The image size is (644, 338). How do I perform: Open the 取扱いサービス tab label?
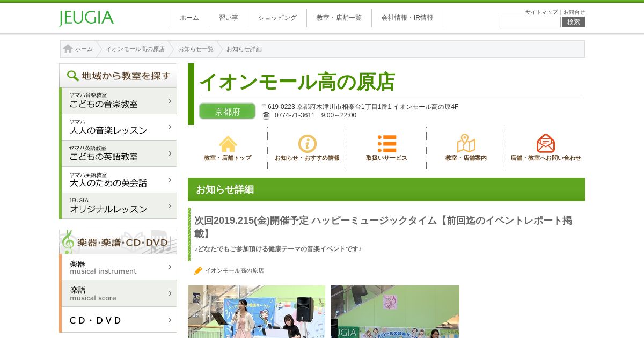pyautogui.click(x=387, y=158)
